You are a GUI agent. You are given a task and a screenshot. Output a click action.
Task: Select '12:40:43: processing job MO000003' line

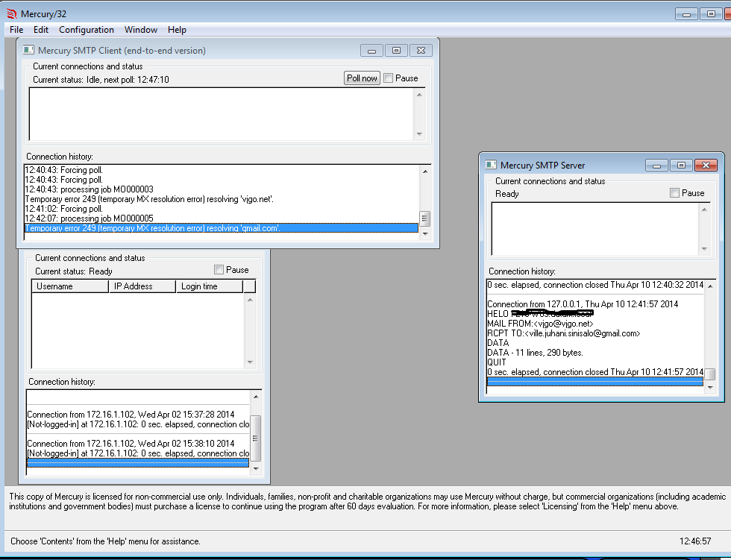221,189
